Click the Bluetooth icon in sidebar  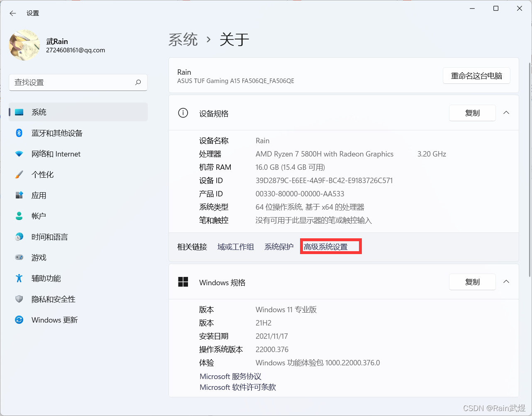[19, 133]
